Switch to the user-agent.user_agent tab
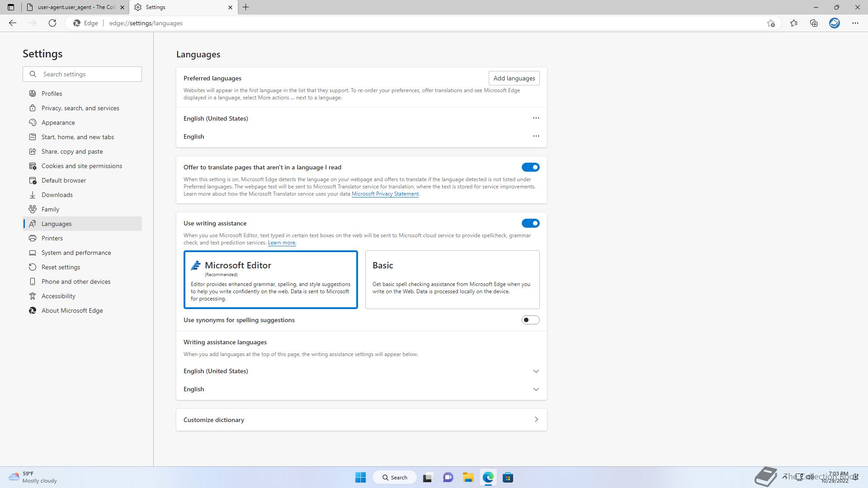868x488 pixels. coord(75,7)
